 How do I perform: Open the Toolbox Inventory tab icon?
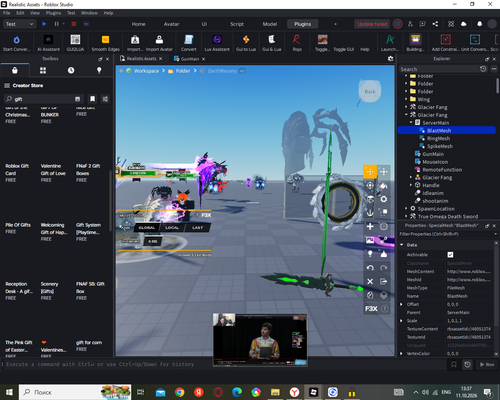[43, 70]
